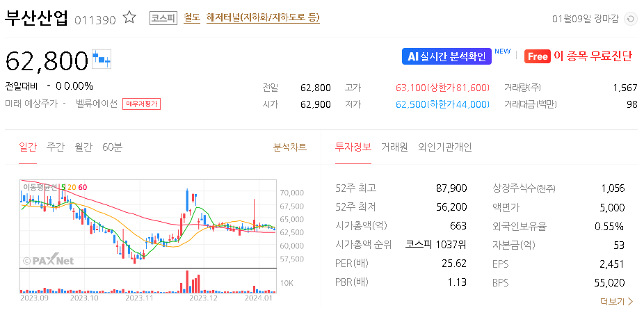Click the 자본금(억) value 53

pos(620,245)
